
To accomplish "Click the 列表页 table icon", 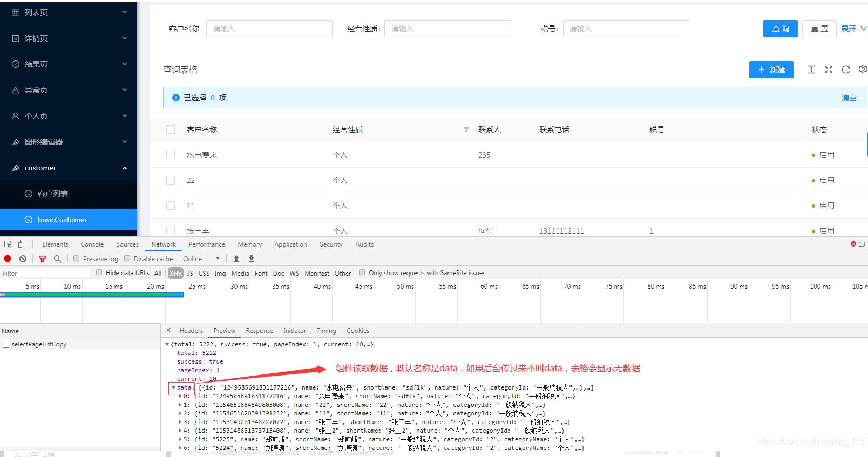I will (16, 12).
